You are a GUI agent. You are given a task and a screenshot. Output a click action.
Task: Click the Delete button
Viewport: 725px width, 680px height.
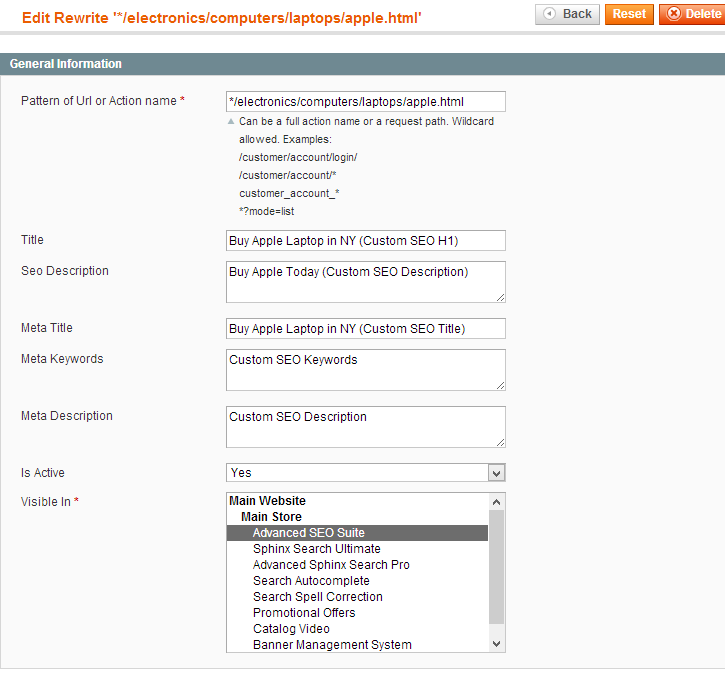(x=692, y=14)
